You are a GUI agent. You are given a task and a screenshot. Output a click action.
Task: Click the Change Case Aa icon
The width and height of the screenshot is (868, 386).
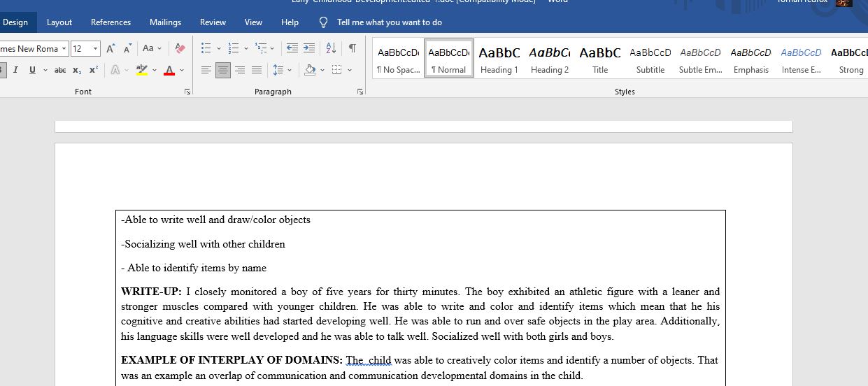pyautogui.click(x=148, y=49)
